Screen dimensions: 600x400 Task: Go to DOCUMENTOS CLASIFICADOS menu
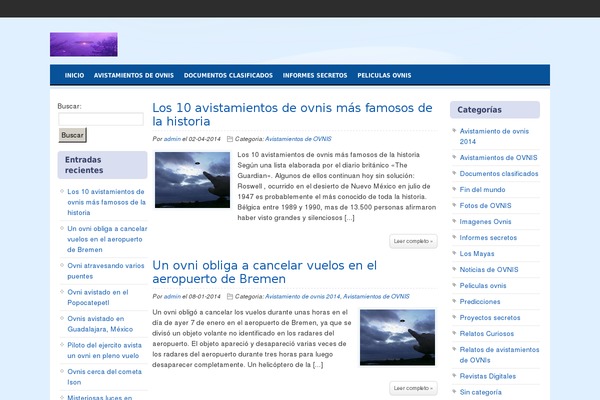pyautogui.click(x=228, y=75)
